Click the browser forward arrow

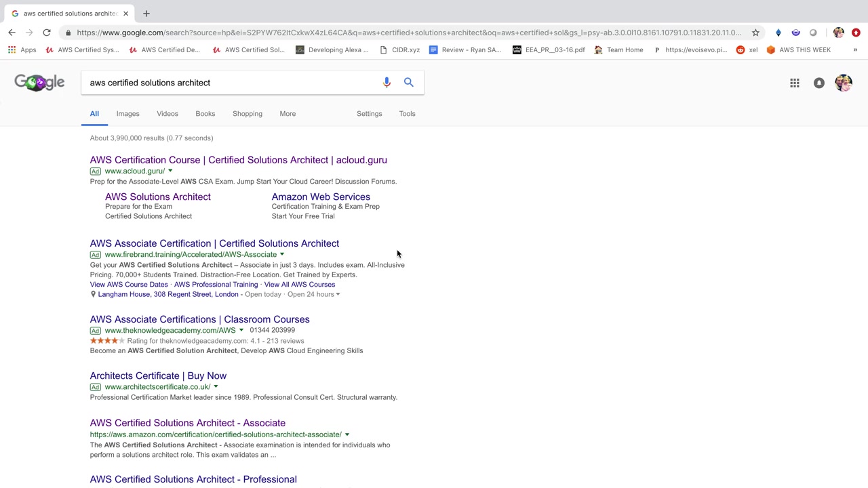[x=29, y=33]
